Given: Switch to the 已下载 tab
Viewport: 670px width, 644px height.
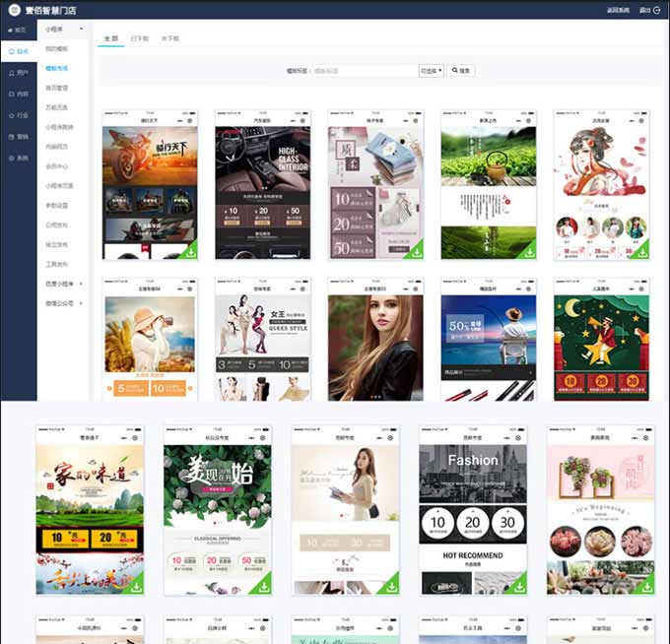Looking at the screenshot, I should [x=140, y=37].
